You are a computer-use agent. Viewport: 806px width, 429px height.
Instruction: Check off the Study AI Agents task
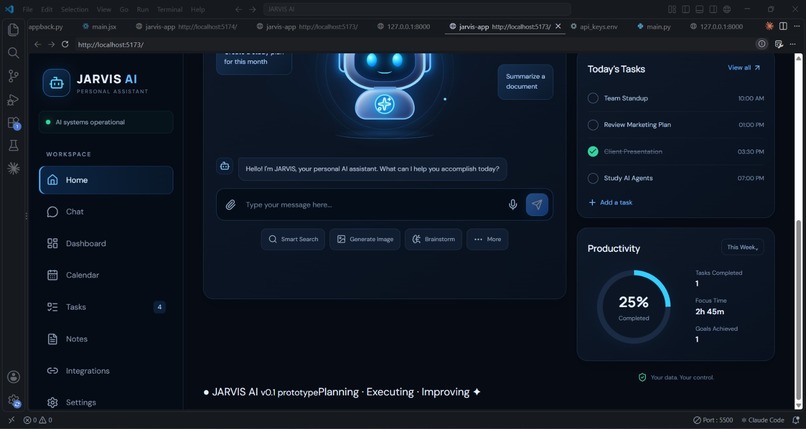point(593,178)
